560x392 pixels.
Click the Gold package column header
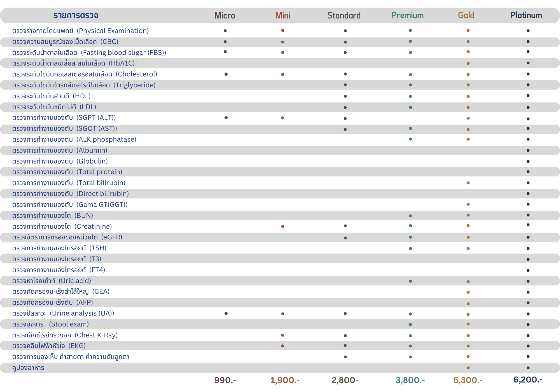coord(466,15)
